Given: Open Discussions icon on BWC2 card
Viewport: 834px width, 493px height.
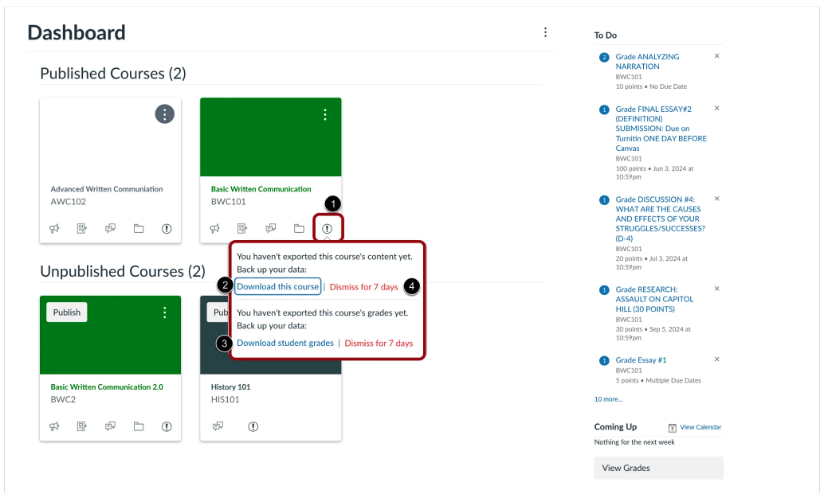Looking at the screenshot, I should [x=110, y=427].
